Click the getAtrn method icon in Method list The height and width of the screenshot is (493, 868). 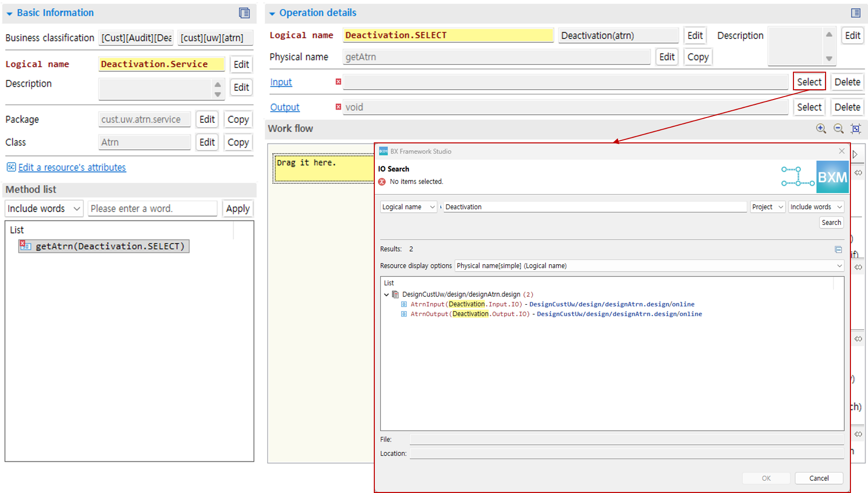tap(25, 246)
